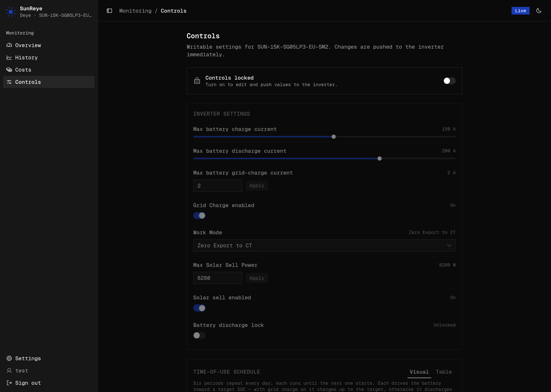Screen dimensions: 551x392
Task: Click the INVERTER SETTINGS heading
Action: [x=222, y=114]
